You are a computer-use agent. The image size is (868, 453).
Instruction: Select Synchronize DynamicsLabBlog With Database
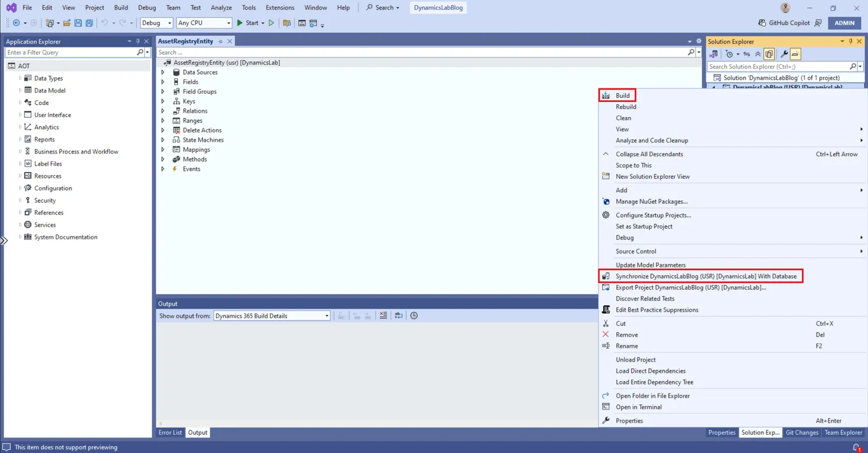pyautogui.click(x=706, y=276)
